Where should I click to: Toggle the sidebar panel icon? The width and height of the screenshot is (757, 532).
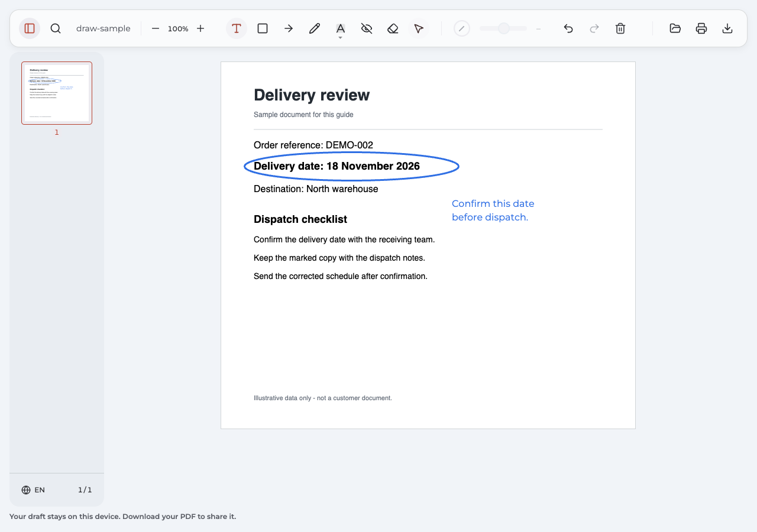30,28
